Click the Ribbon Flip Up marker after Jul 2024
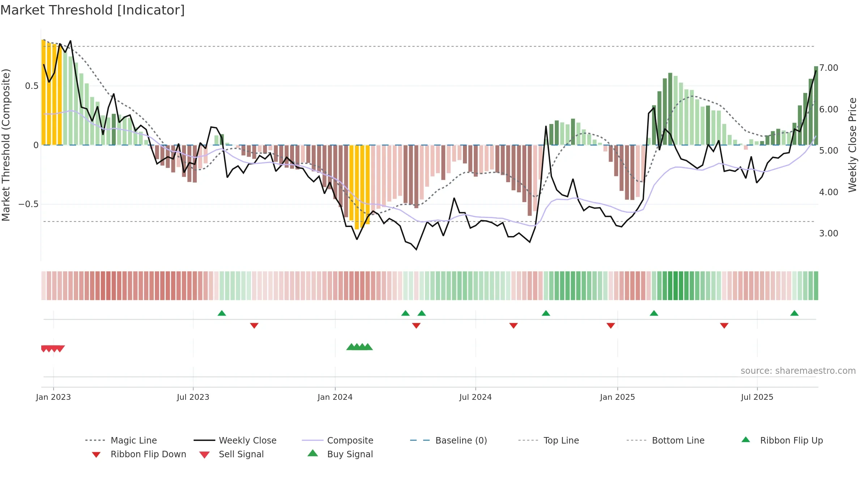Image resolution: width=868 pixels, height=488 pixels. pyautogui.click(x=546, y=313)
